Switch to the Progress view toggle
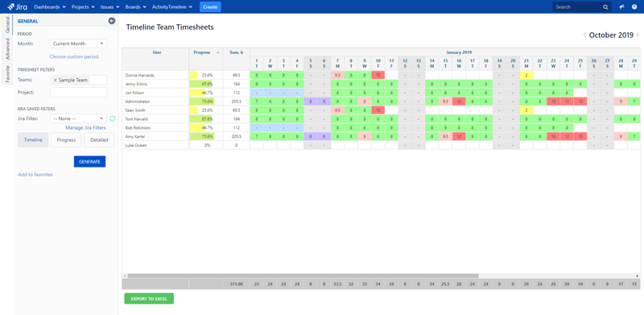 (x=66, y=140)
